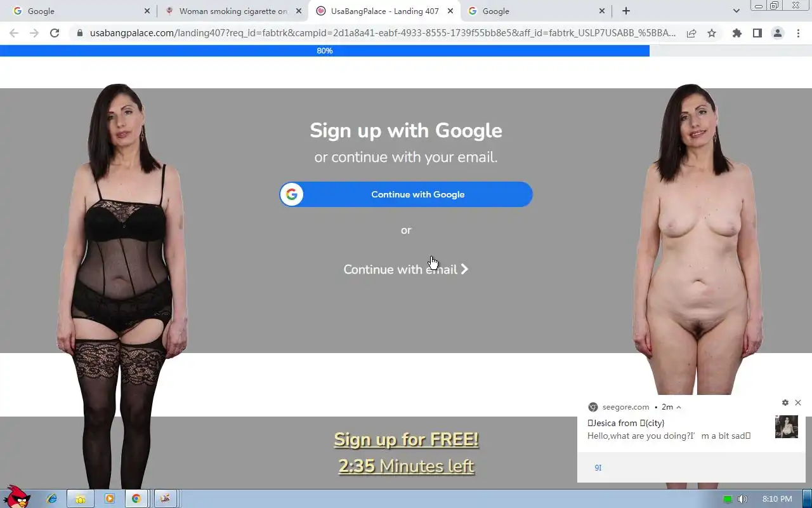
Task: Switch to Woman smoking cigarette tab
Action: click(x=233, y=11)
